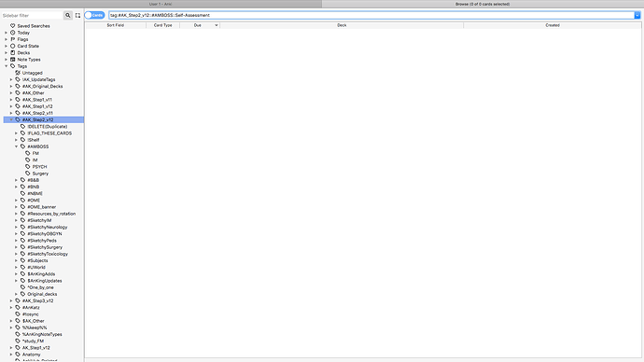Image resolution: width=644 pixels, height=362 pixels.
Task: Expand the Decks section
Action: click(7, 52)
